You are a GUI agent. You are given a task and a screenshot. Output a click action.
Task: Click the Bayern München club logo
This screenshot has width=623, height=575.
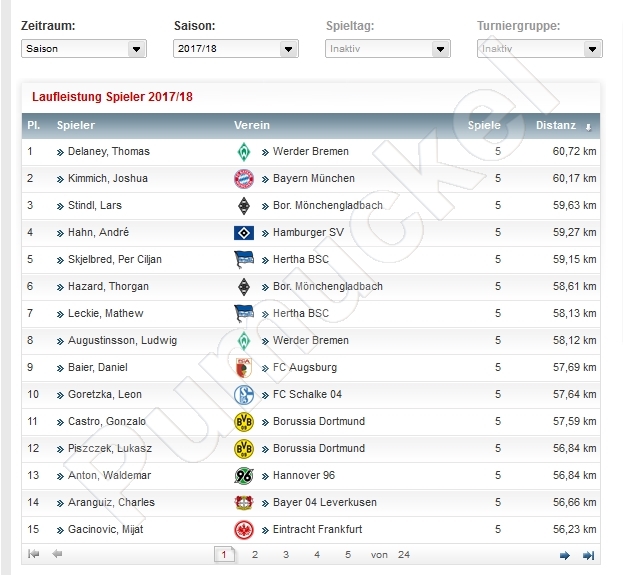(x=244, y=179)
